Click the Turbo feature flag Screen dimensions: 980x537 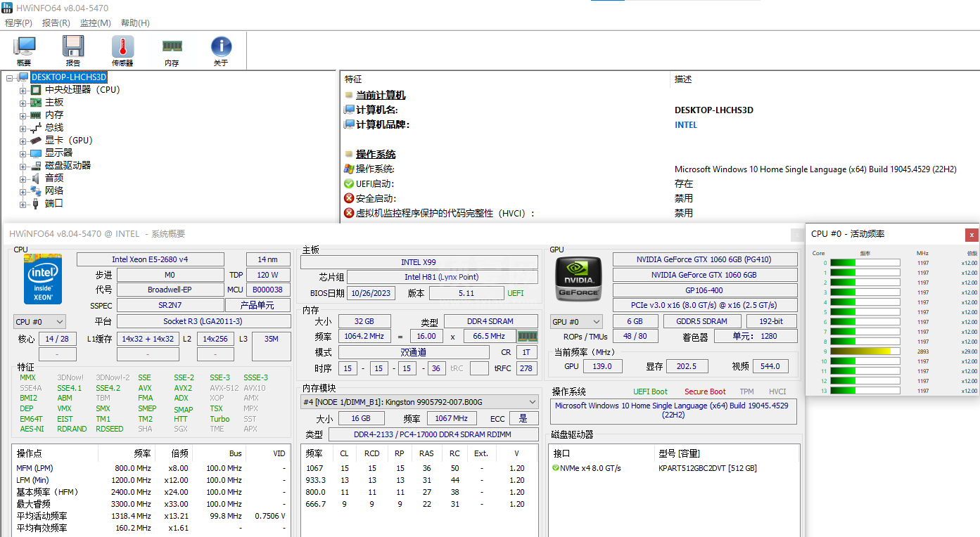click(219, 419)
